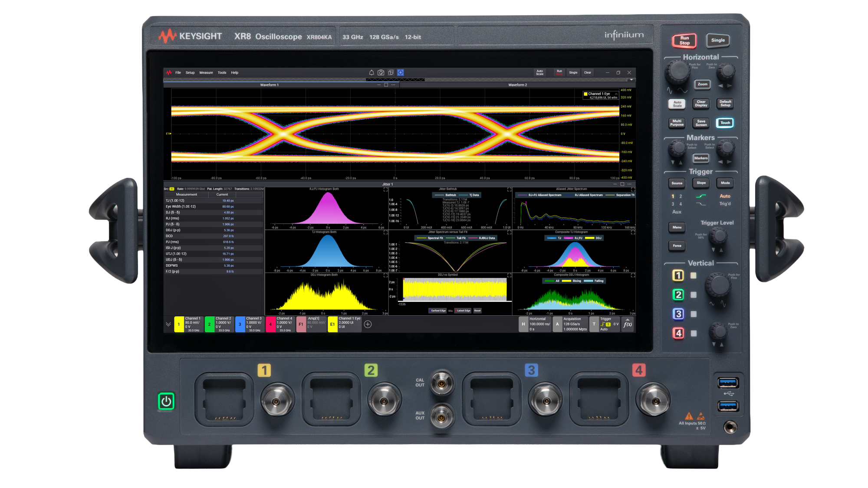This screenshot has height=488, width=868.
Task: Click the blue highlighted crosshair zoom icon
Action: pos(401,72)
